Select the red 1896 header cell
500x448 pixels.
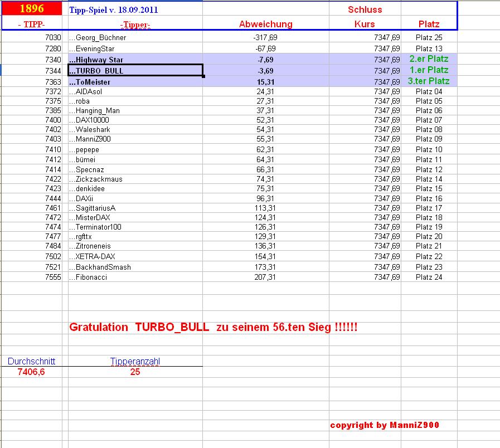pyautogui.click(x=32, y=8)
